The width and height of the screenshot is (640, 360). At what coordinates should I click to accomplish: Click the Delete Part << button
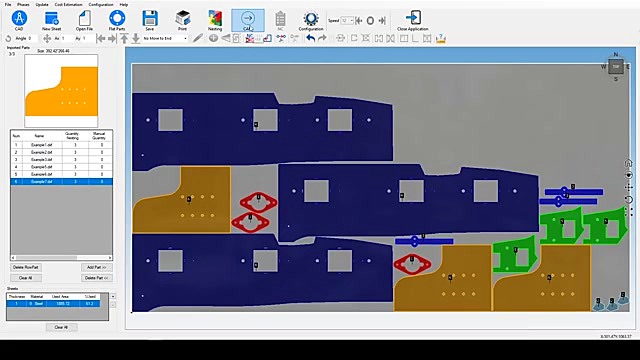(x=97, y=278)
